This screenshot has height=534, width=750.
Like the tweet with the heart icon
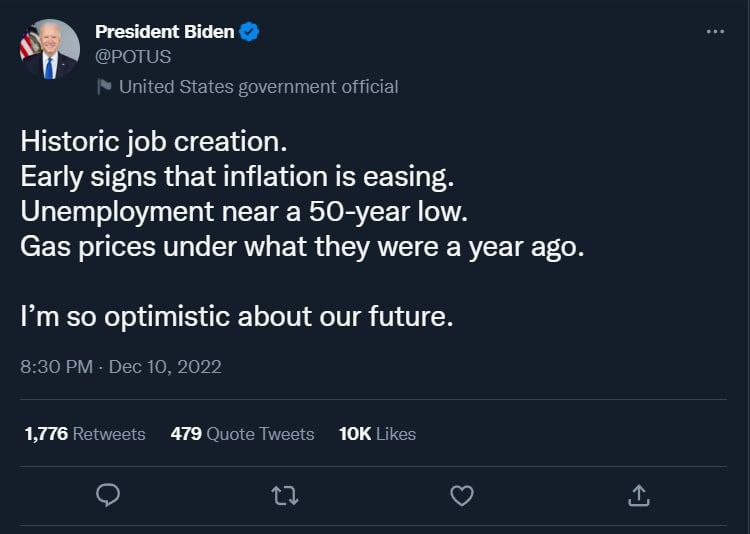461,494
